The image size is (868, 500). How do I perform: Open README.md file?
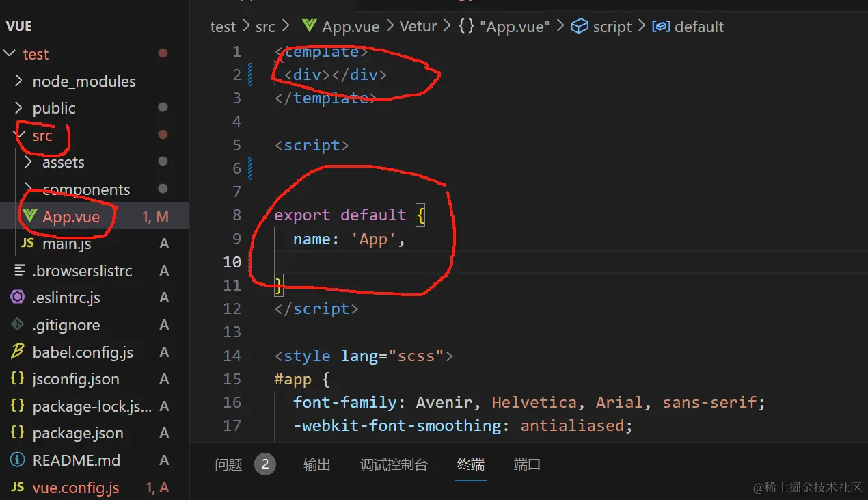(77, 460)
